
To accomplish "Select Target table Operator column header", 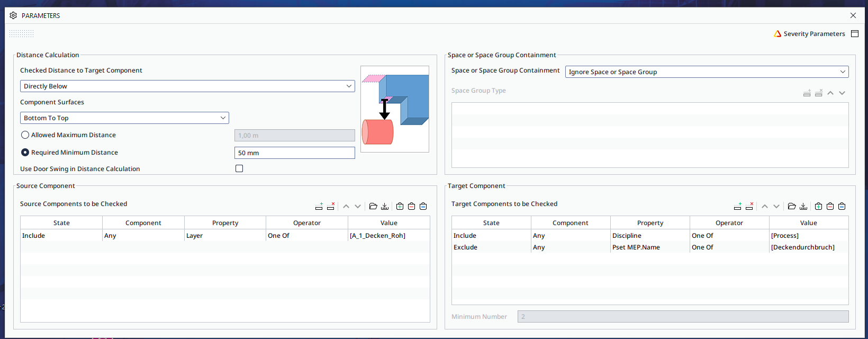I will click(729, 222).
